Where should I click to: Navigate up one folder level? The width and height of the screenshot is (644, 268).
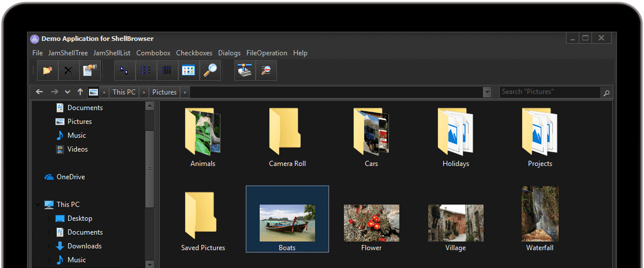pos(80,92)
